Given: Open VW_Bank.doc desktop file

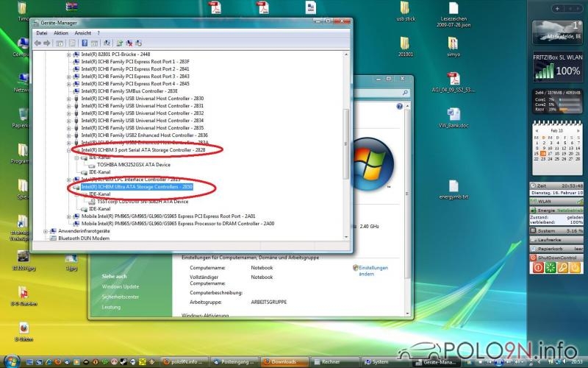Looking at the screenshot, I should pos(453,118).
